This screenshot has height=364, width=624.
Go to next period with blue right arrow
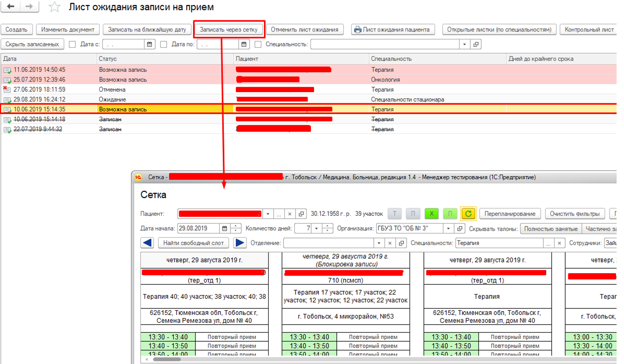click(240, 243)
